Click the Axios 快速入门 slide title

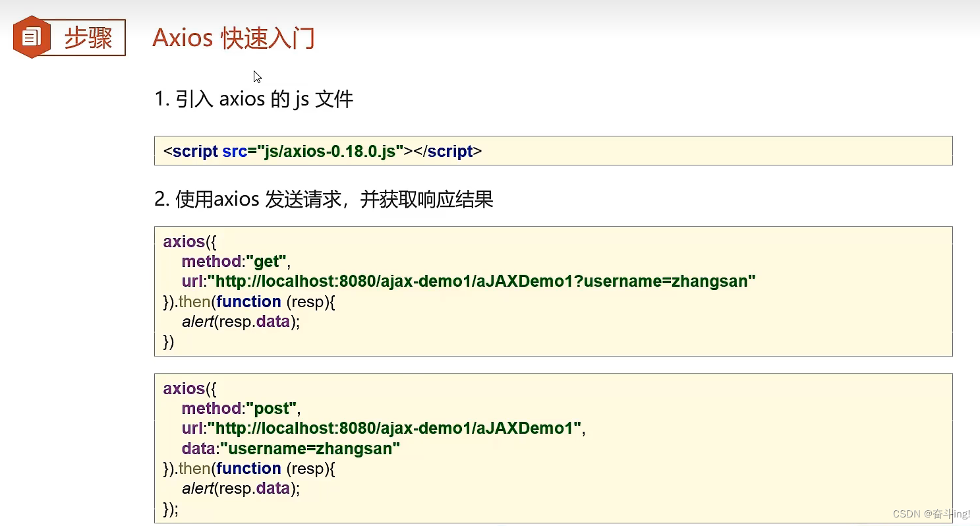[233, 38]
